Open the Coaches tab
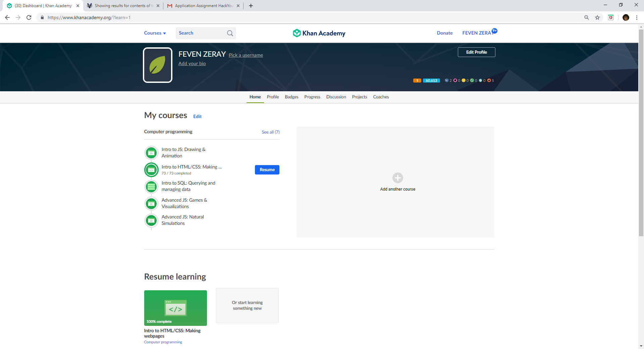Image resolution: width=644 pixels, height=349 pixels. coord(381,97)
